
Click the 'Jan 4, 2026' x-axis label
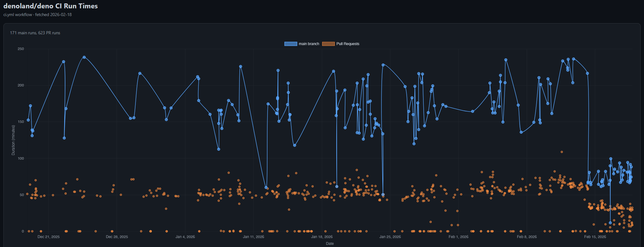pyautogui.click(x=185, y=237)
